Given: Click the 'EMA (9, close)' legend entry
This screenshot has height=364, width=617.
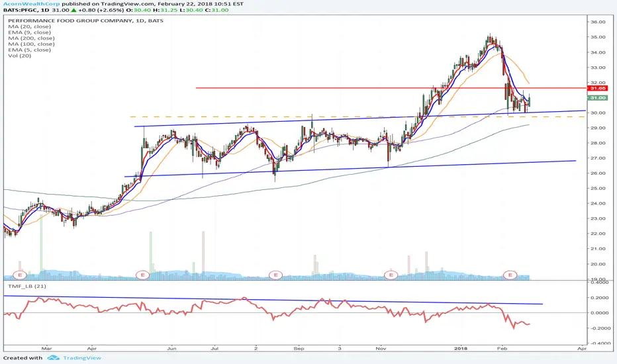Looking at the screenshot, I should click(x=30, y=32).
